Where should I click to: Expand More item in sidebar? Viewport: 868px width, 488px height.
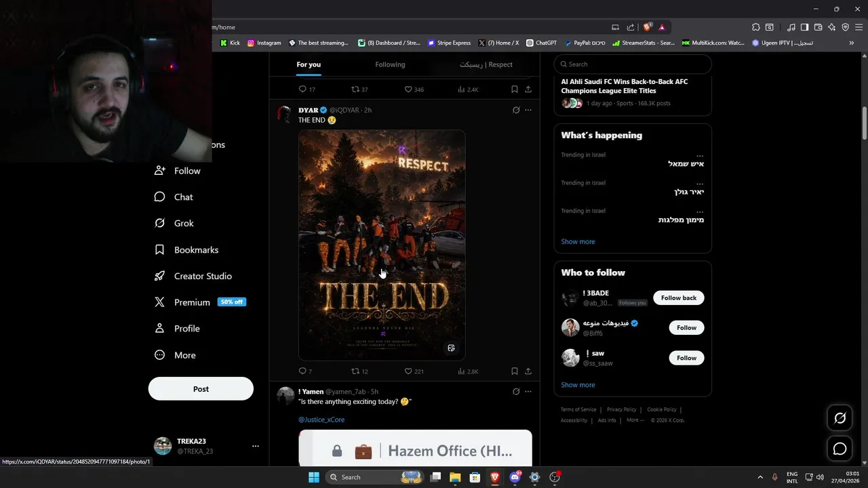pos(176,354)
